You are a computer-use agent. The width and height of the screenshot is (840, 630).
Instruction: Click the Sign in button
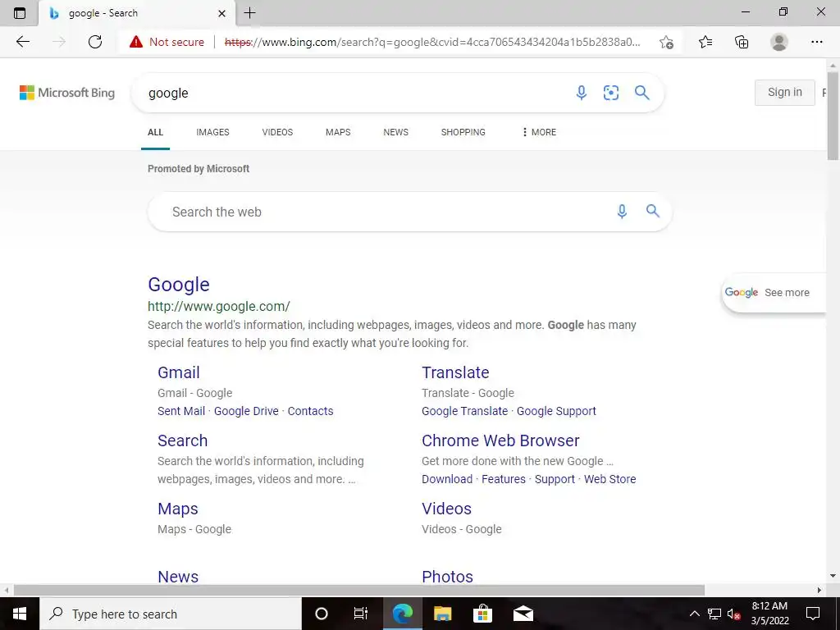coord(785,92)
